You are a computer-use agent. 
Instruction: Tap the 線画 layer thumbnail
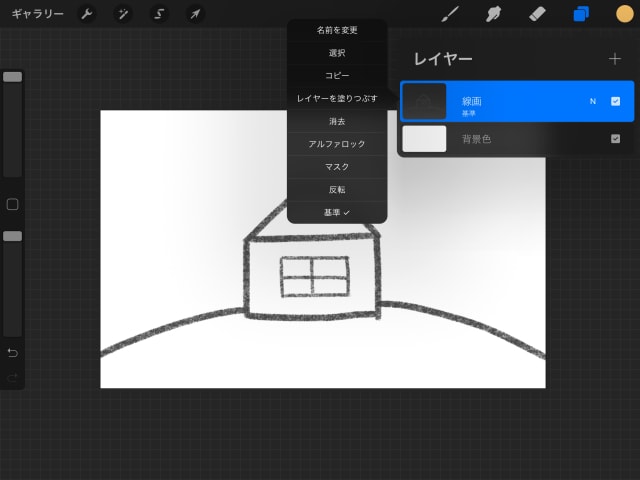coord(424,101)
